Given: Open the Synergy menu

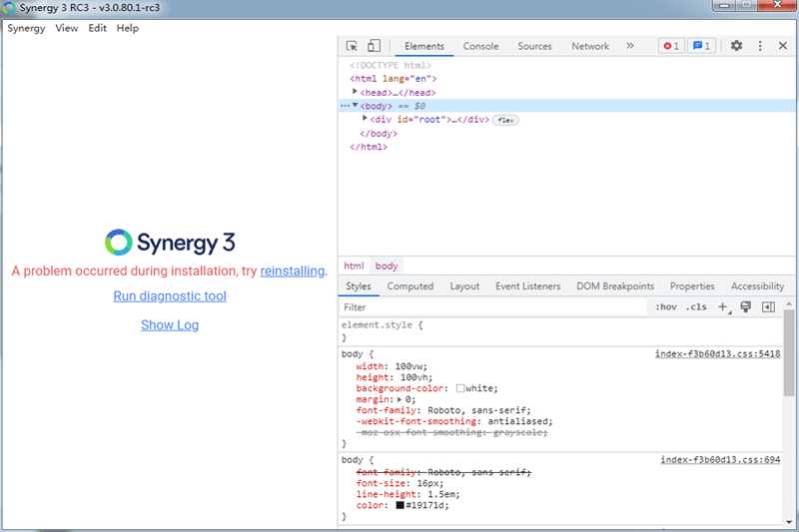Looking at the screenshot, I should pos(26,28).
